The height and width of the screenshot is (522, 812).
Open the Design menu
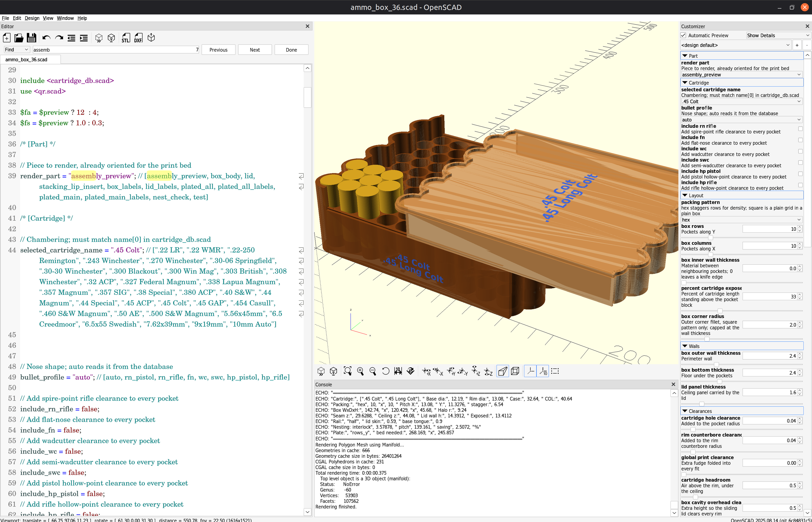(x=32, y=18)
